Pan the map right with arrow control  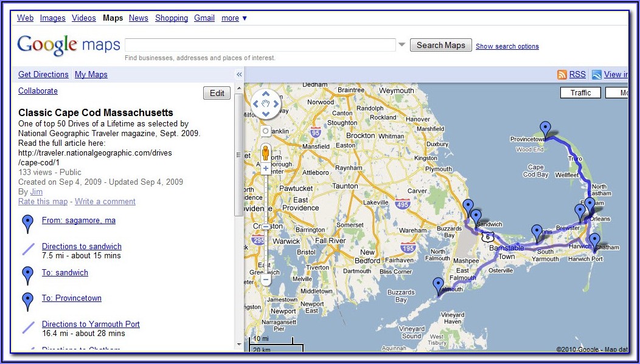[x=275, y=104]
